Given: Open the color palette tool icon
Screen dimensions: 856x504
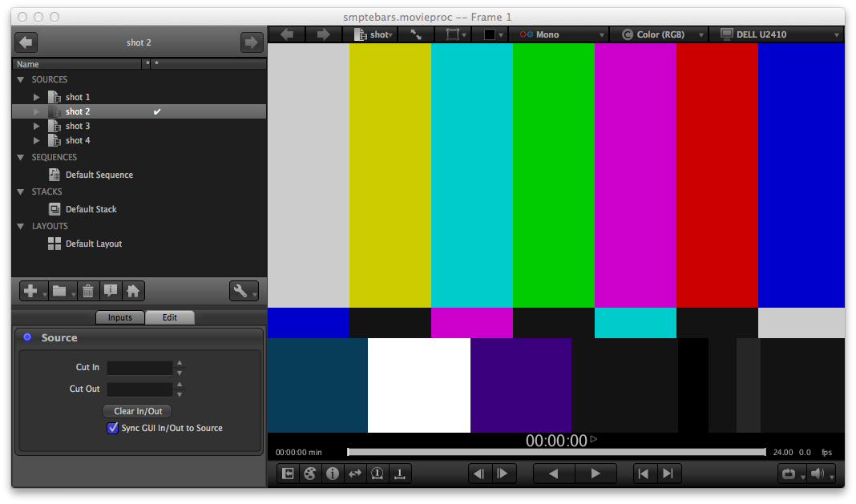Looking at the screenshot, I should [310, 474].
